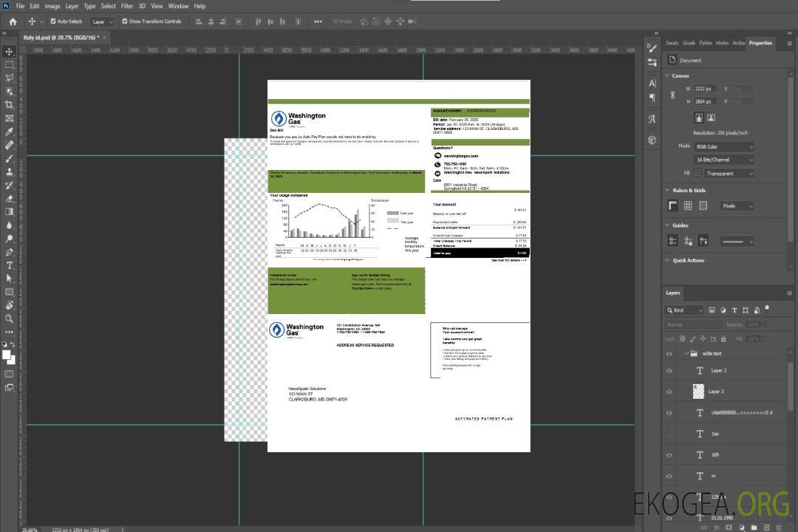Select the Move tool in the toolbox
The height and width of the screenshot is (532, 798).
coord(9,51)
